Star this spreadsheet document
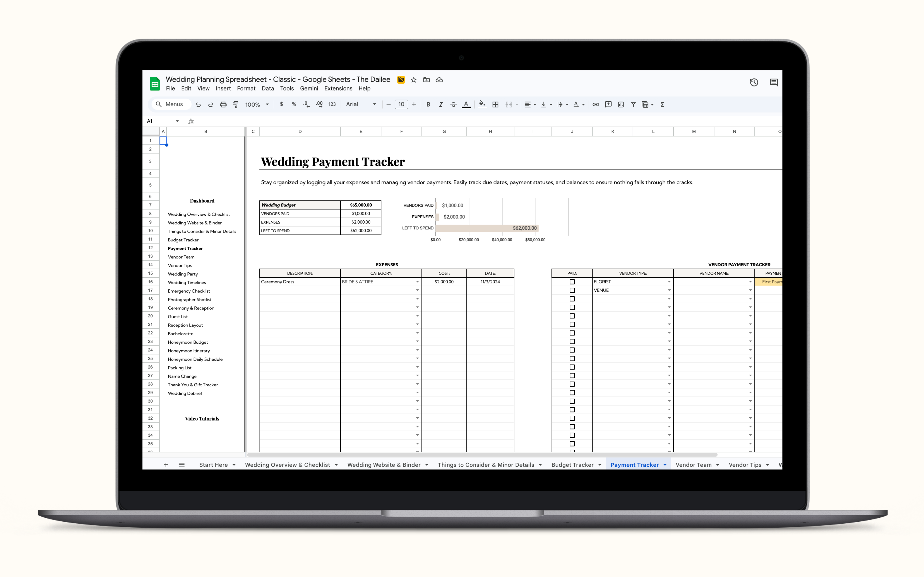 [x=413, y=80]
